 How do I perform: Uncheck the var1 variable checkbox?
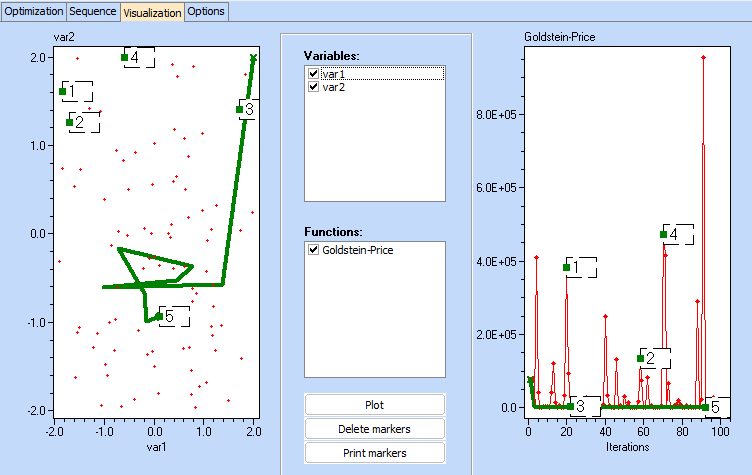(314, 74)
